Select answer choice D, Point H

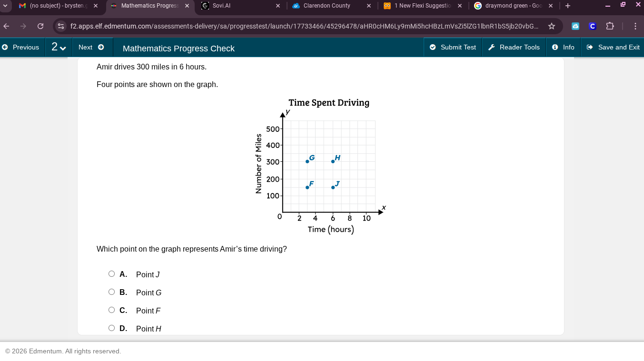111,328
